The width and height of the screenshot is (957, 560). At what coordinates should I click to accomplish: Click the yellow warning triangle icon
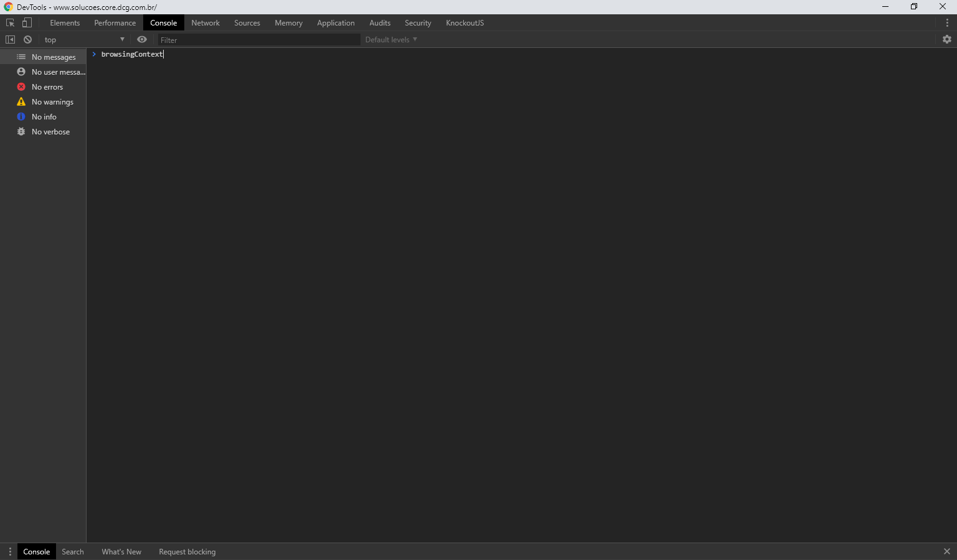tap(21, 101)
